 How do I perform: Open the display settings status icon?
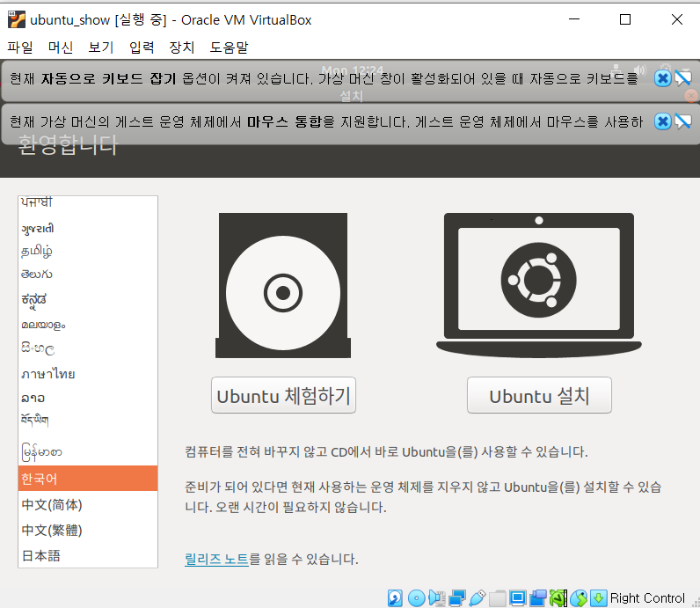(518, 597)
